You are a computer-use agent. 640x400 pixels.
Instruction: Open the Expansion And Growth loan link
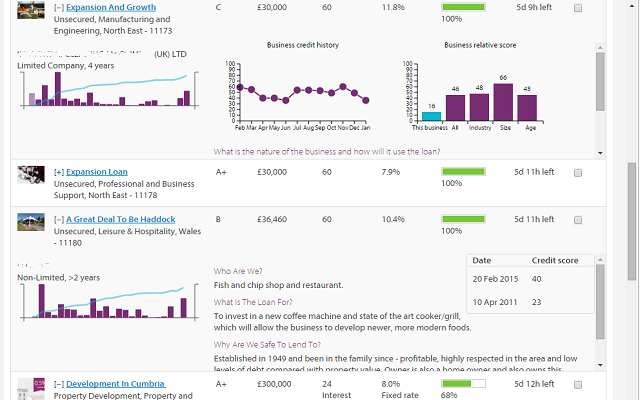coord(111,8)
